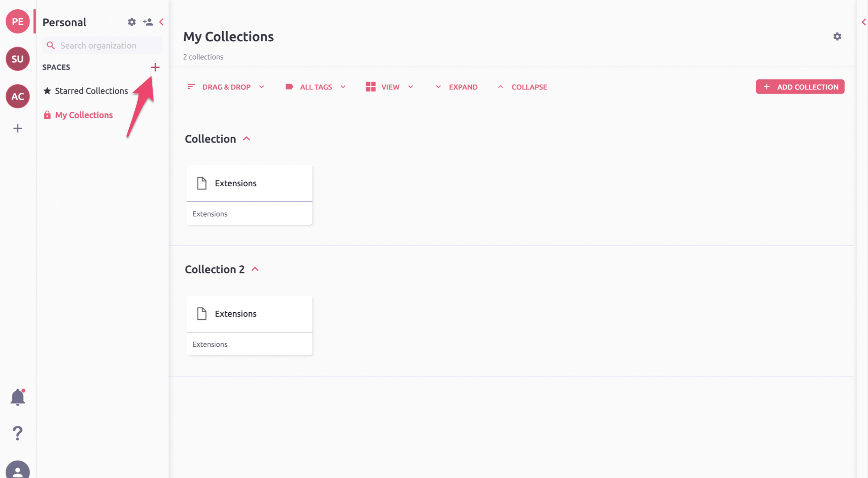The height and width of the screenshot is (478, 868).
Task: Open the user profile avatar
Action: click(x=17, y=470)
